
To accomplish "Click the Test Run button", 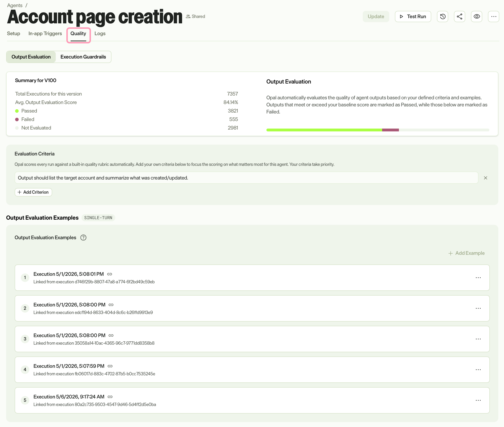I will 413,17.
